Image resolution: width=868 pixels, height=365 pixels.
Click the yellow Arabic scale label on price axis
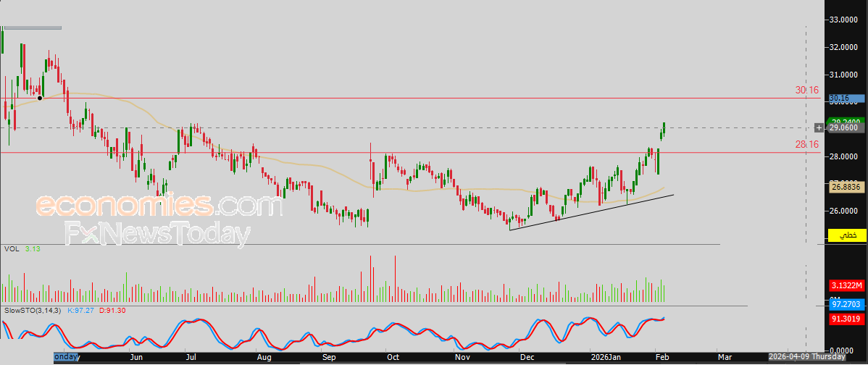[x=847, y=235]
